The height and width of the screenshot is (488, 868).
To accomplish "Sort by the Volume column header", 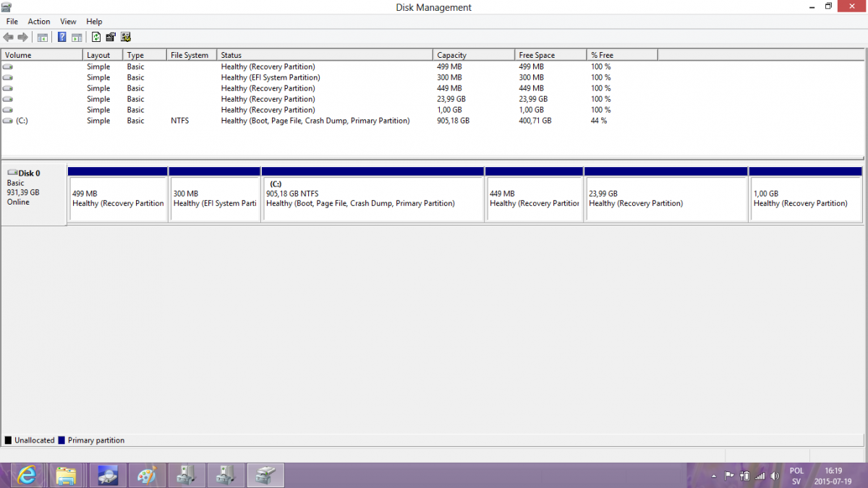I will pos(42,55).
